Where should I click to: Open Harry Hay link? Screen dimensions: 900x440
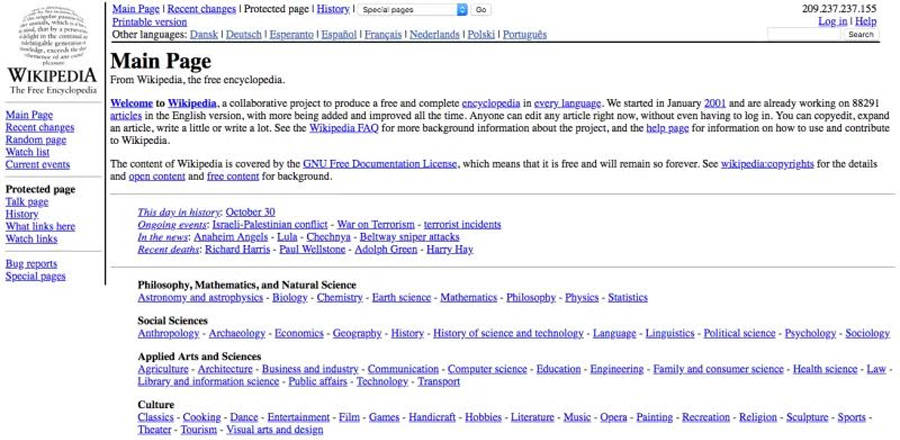click(449, 250)
